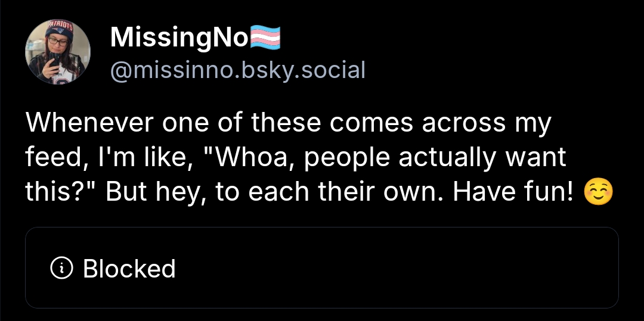Viewport: 644px width, 321px height.
Task: Select the Blocked label text
Action: click(x=129, y=269)
